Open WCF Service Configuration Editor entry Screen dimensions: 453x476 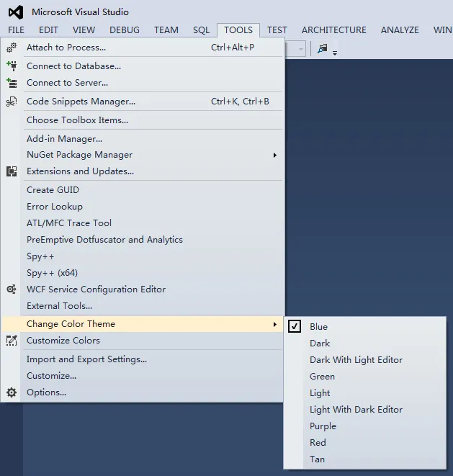click(x=143, y=289)
